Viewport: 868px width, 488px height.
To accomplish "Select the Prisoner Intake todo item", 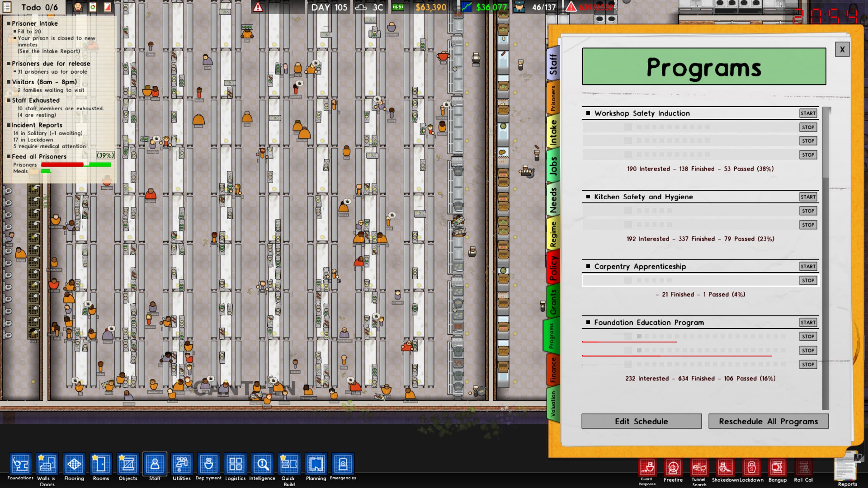I will coord(35,23).
